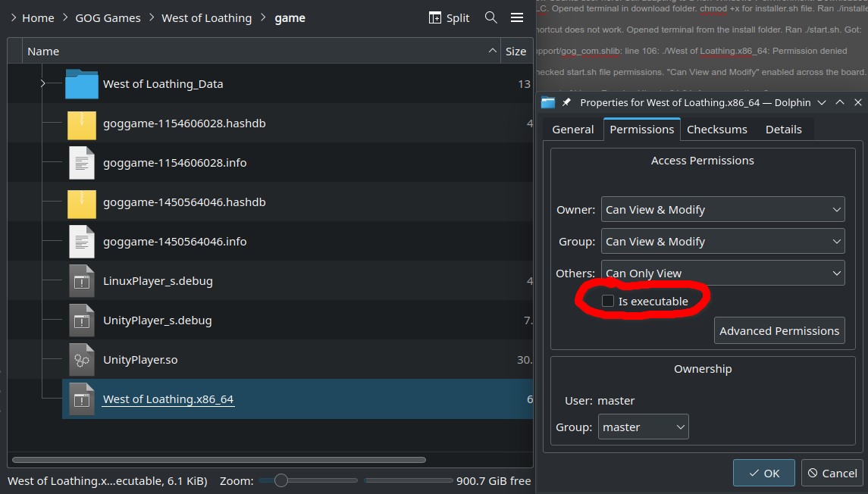This screenshot has width=868, height=494.
Task: Click the West of Loathing_Data folder icon
Action: [x=81, y=84]
